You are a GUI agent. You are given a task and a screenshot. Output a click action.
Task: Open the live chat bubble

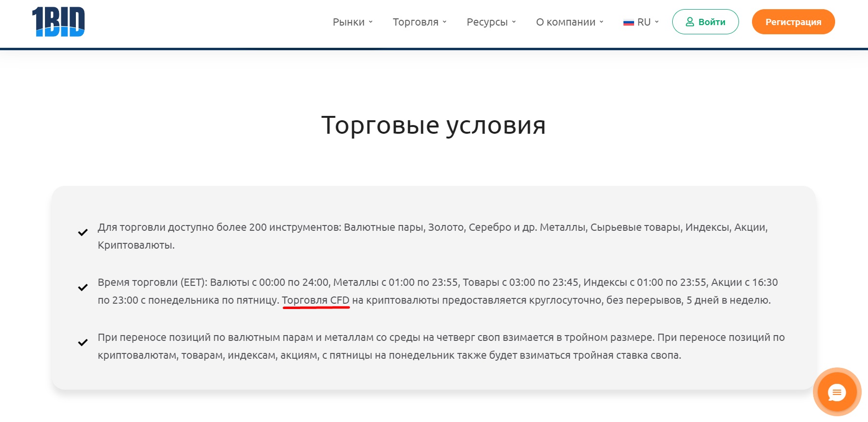click(837, 392)
